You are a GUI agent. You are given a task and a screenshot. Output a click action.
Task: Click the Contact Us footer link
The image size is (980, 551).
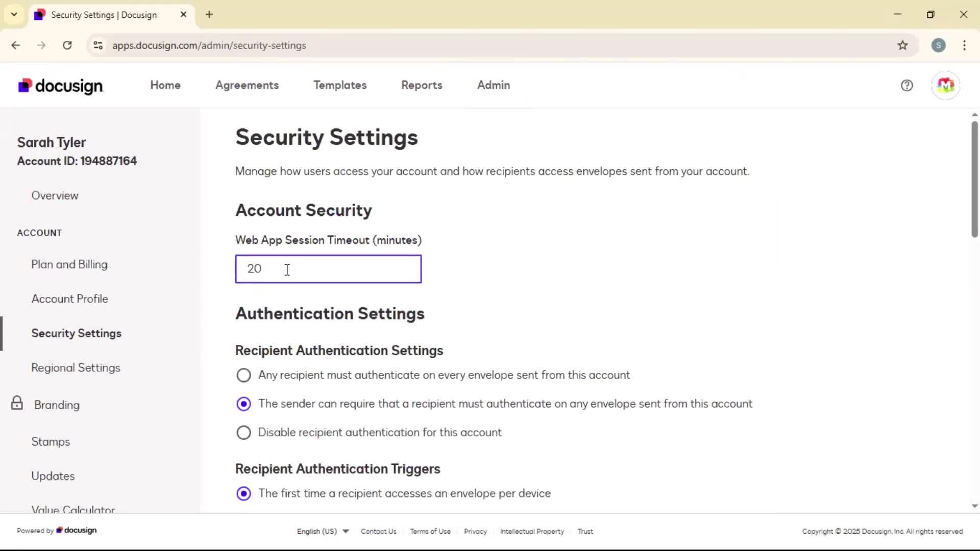pos(378,531)
